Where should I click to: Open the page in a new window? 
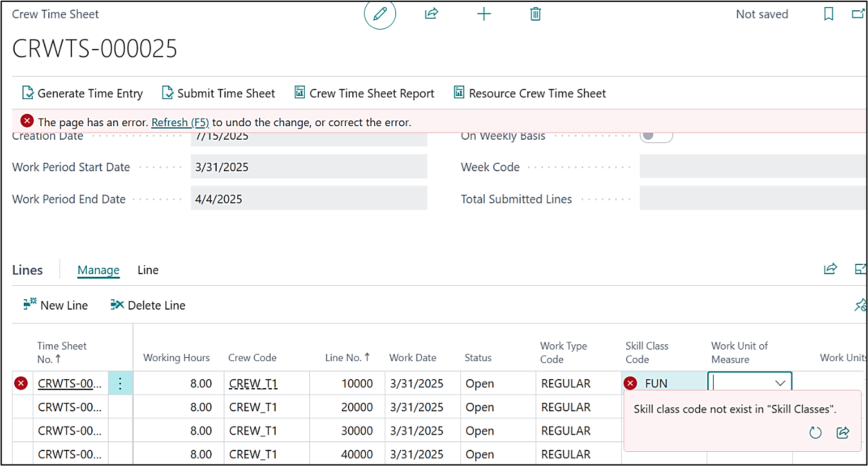858,14
